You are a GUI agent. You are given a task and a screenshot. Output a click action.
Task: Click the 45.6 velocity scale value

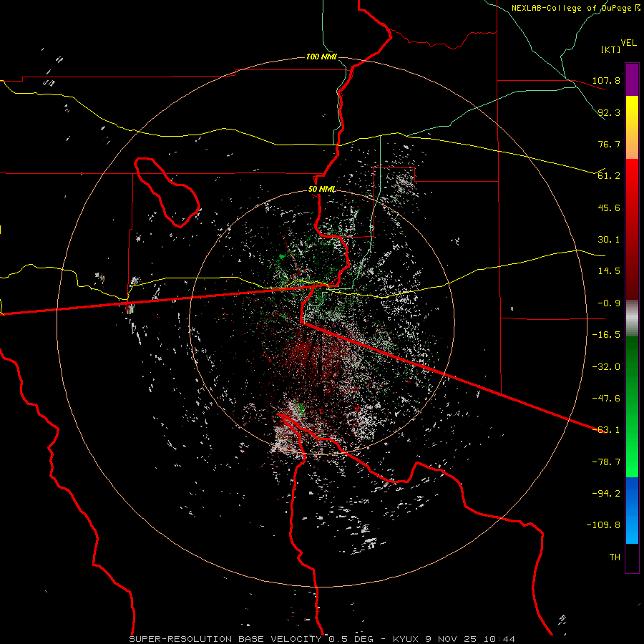tap(609, 208)
